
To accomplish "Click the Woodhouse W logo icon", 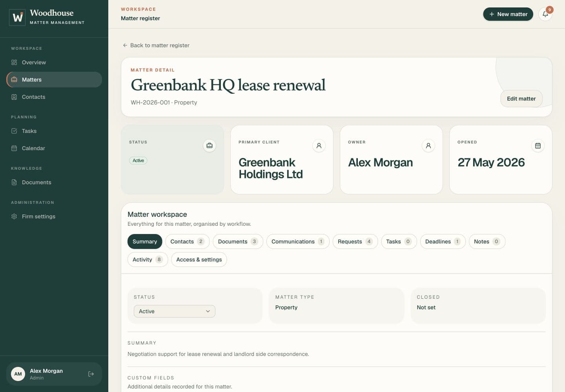I will tap(17, 17).
